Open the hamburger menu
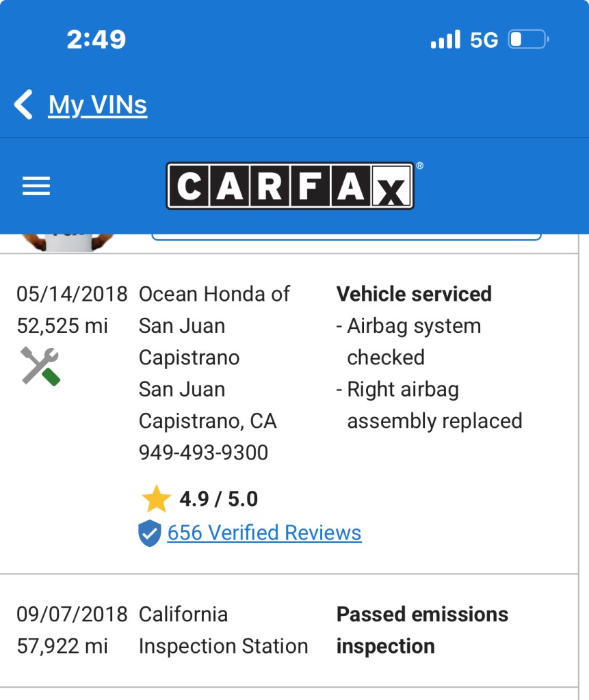 click(36, 186)
